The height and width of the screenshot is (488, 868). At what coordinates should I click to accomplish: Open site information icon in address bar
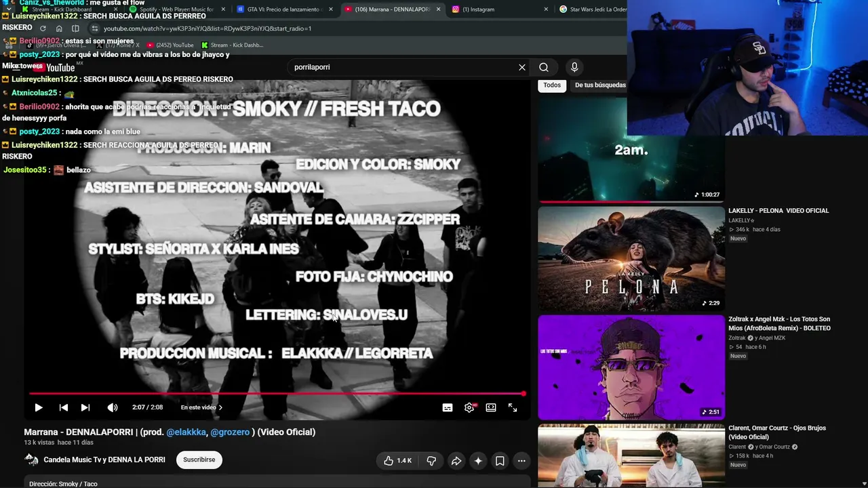tap(95, 28)
